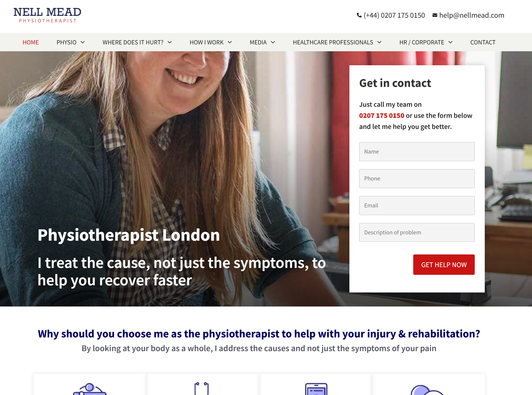
Task: Click the overlapping circles icon card
Action: [429, 385]
